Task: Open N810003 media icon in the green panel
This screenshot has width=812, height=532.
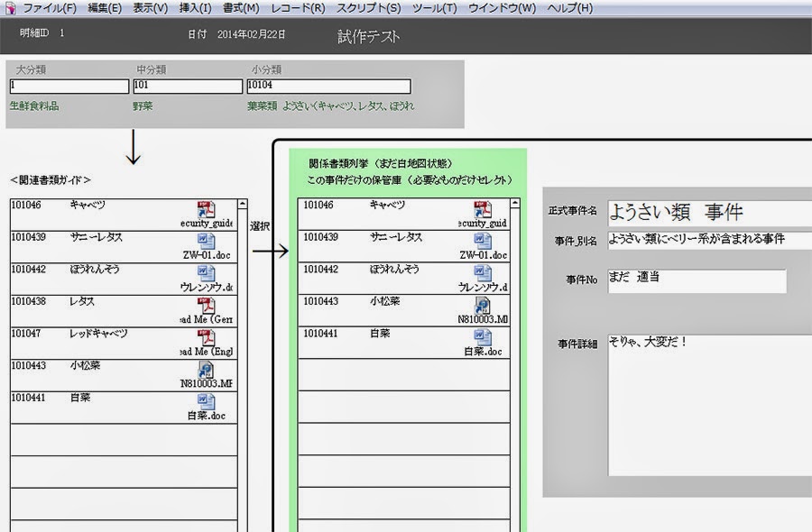Action: (482, 305)
